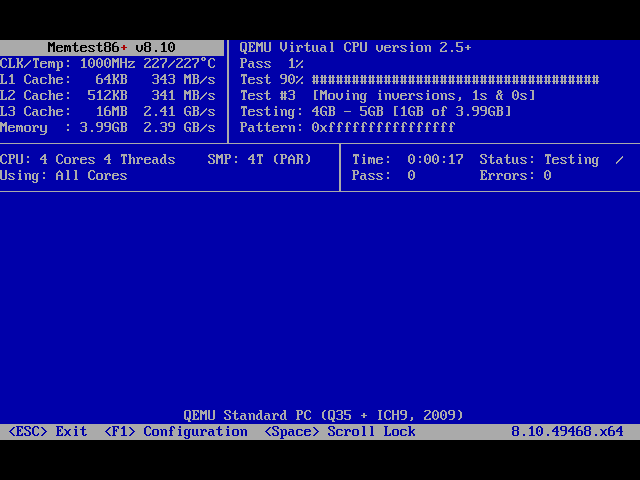Click the Memtest86+ v8.10 title banner
This screenshot has width=640, height=480.
tap(111, 47)
